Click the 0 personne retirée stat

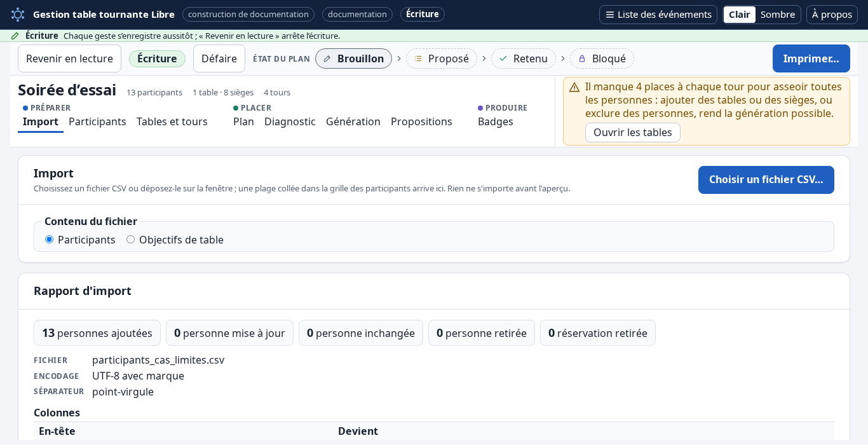(x=482, y=333)
